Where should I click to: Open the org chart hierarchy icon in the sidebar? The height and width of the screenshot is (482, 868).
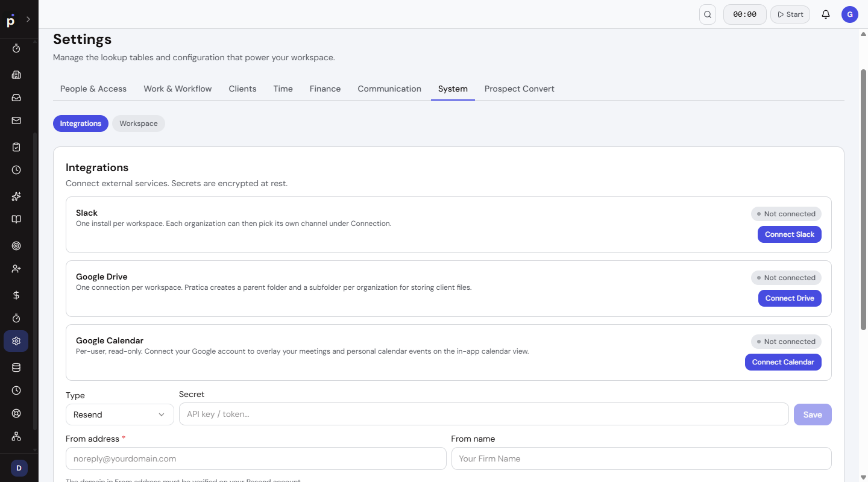[16, 436]
